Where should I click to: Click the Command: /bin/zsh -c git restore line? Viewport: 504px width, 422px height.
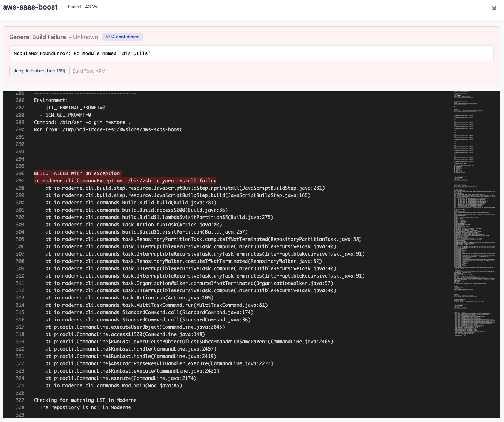tap(82, 122)
